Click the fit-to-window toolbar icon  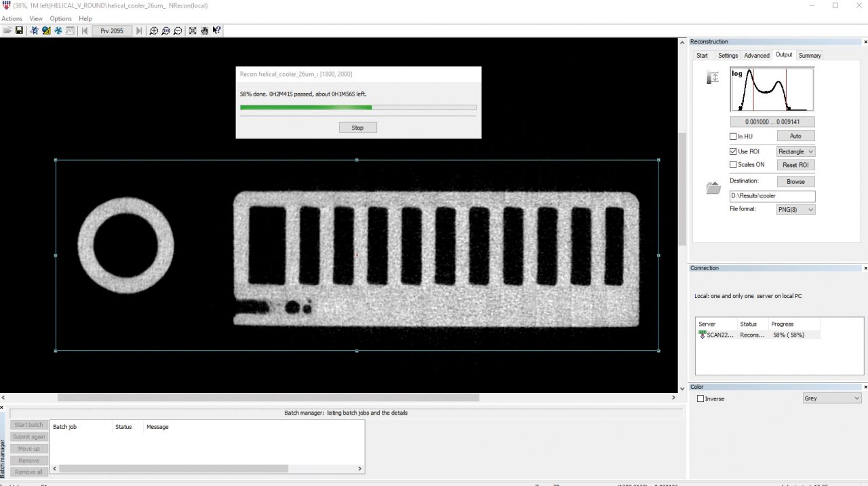[193, 31]
